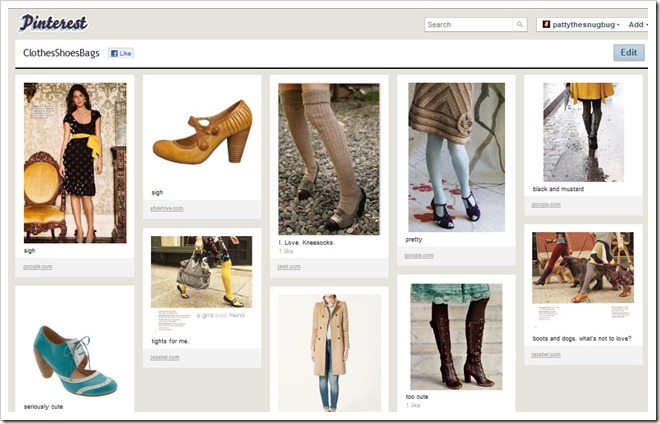
Task: Open the kneesocks pin image
Action: tap(329, 158)
